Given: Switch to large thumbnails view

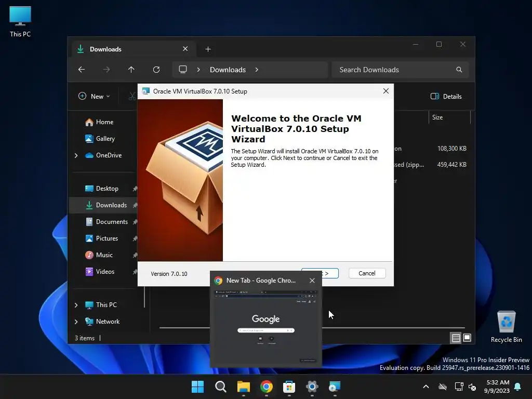Looking at the screenshot, I should point(467,338).
